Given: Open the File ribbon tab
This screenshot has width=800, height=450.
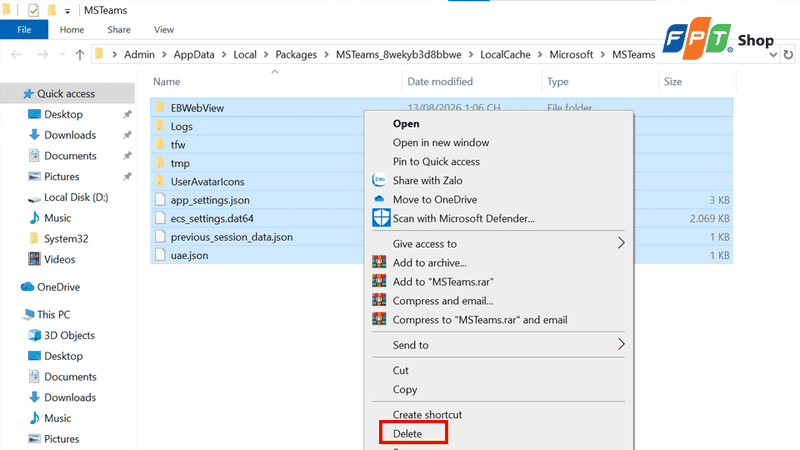Looking at the screenshot, I should pyautogui.click(x=24, y=30).
